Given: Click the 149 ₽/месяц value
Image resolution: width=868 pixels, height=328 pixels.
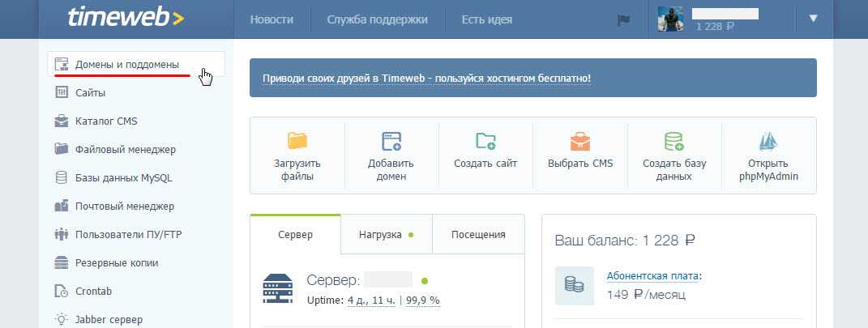Looking at the screenshot, I should pos(646,295).
